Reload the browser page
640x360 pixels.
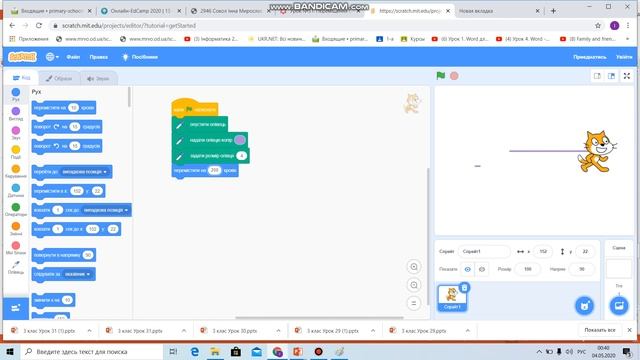[39, 25]
